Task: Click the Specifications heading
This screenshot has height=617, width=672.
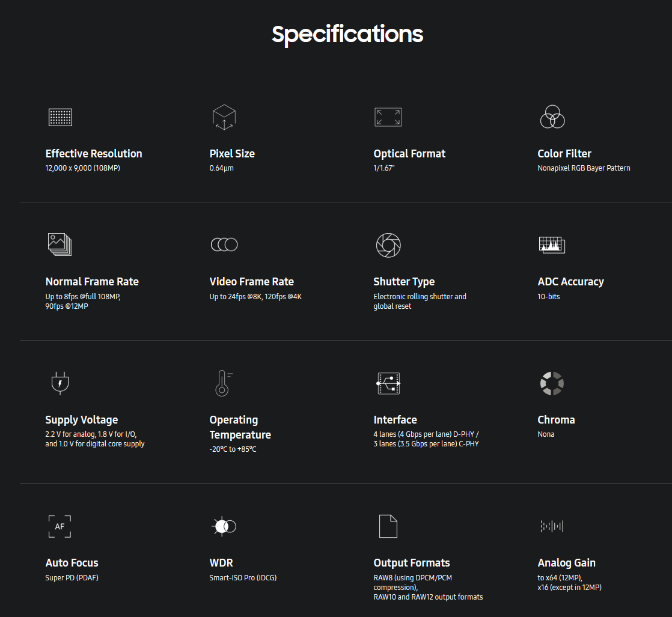Action: [347, 34]
